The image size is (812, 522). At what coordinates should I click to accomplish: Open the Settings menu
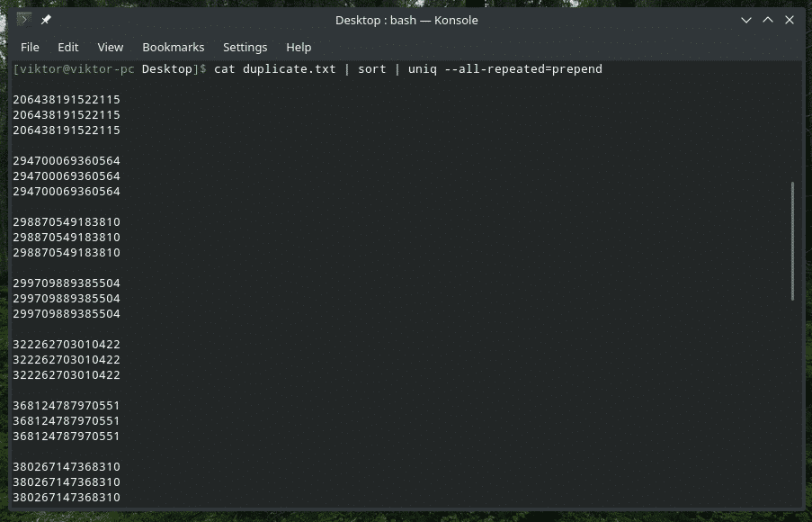[x=245, y=47]
